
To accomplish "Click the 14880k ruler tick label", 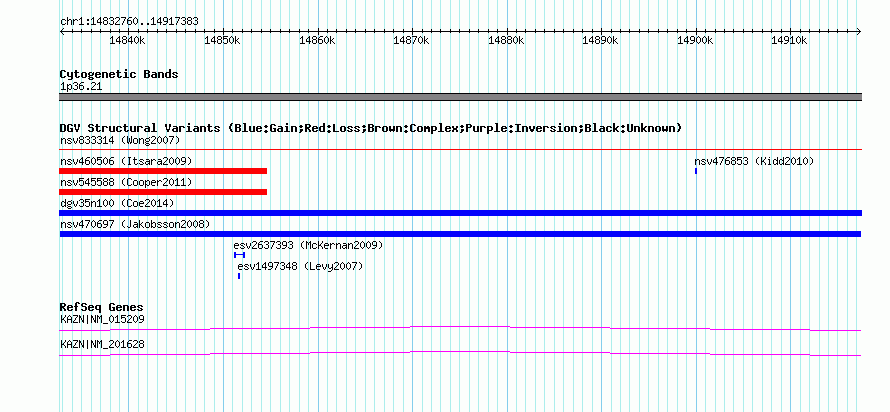I will [x=506, y=41].
